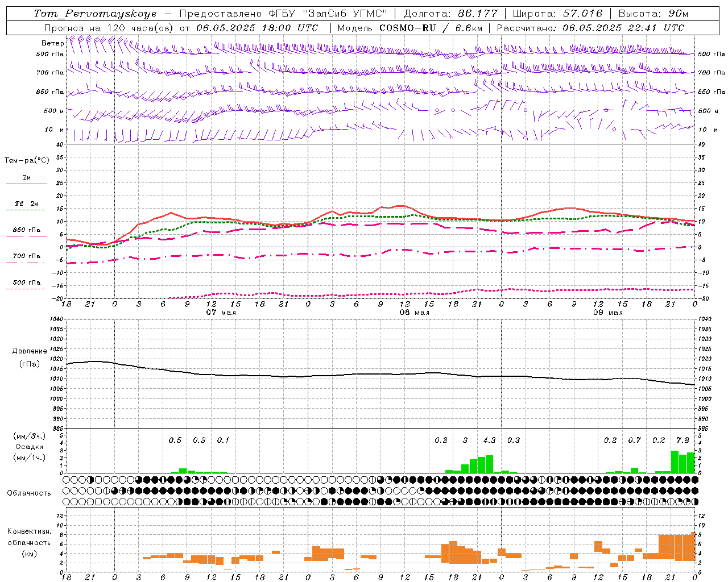Click the Td 2м legend label
Image resolution: width=728 pixels, height=582 pixels.
click(x=27, y=203)
